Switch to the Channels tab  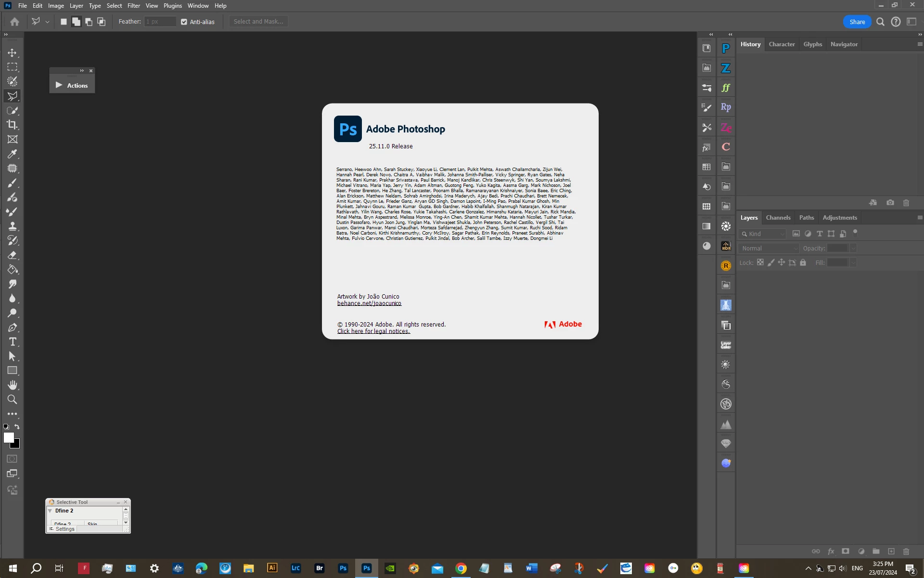click(778, 218)
